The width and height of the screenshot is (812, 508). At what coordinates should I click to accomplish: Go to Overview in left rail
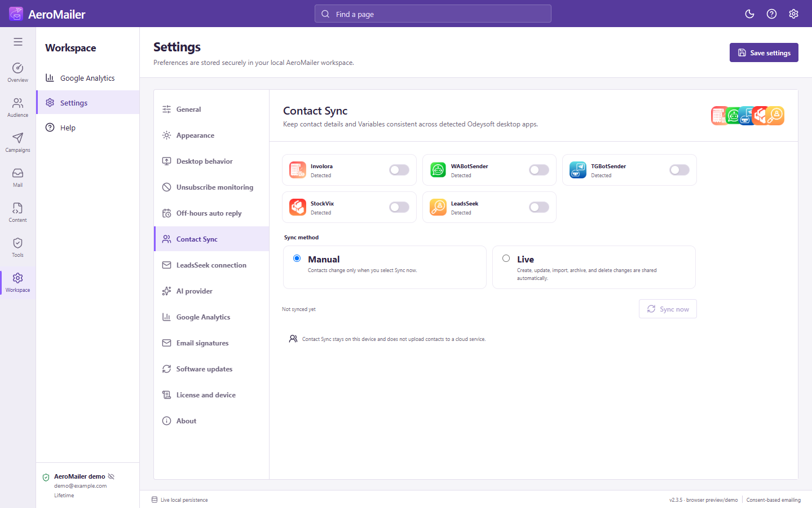[18, 72]
